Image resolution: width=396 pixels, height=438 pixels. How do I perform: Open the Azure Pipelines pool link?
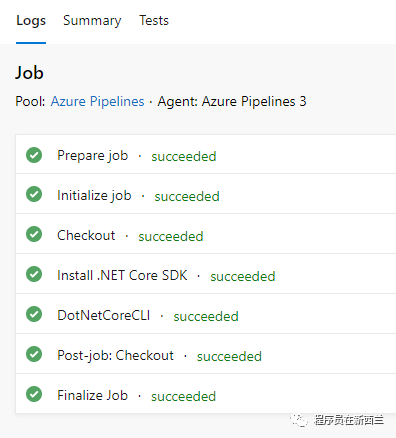coord(97,101)
